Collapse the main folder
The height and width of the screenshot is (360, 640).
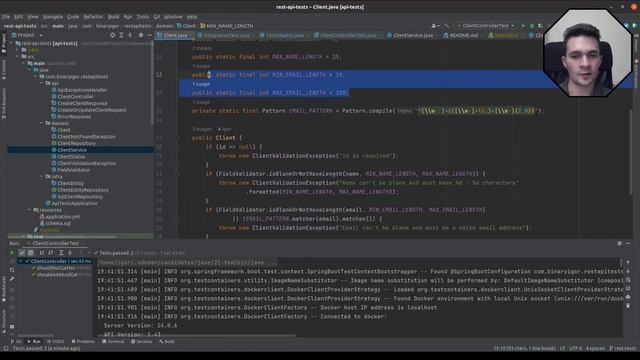(24, 63)
